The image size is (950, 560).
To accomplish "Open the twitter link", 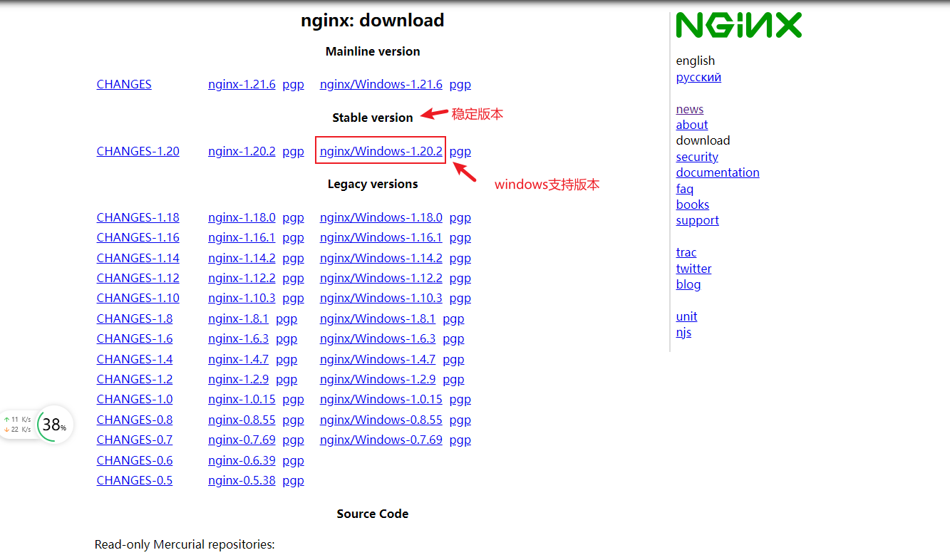I will (694, 269).
